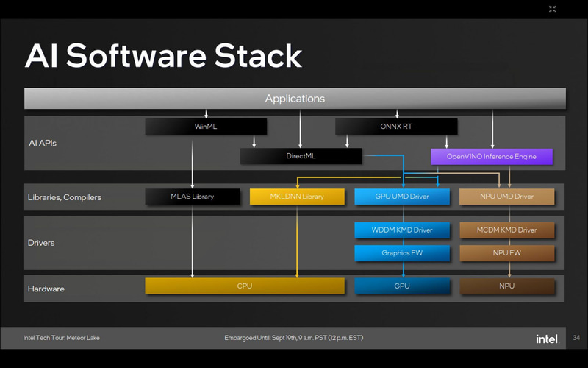The image size is (588, 368).
Task: Click the exit fullscreen icon
Action: (x=552, y=9)
